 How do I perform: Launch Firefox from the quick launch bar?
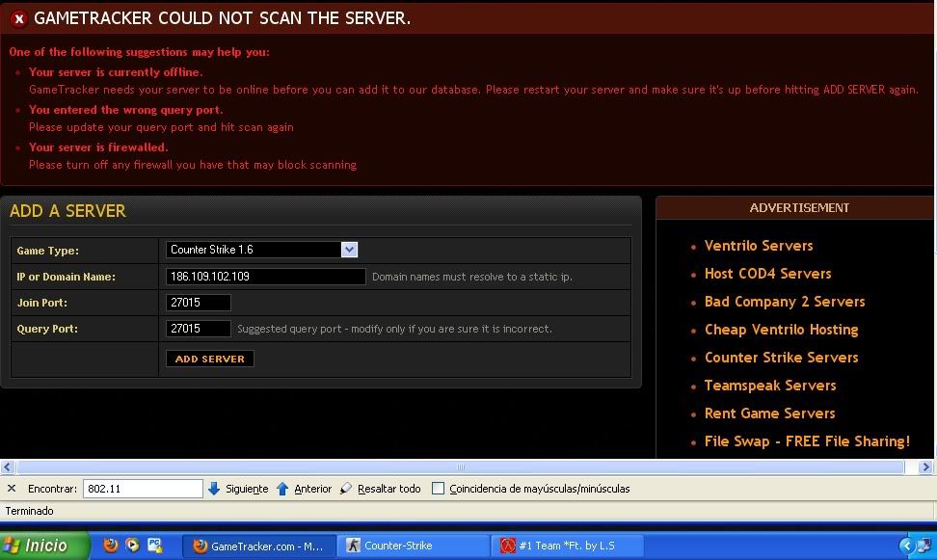pyautogui.click(x=111, y=545)
